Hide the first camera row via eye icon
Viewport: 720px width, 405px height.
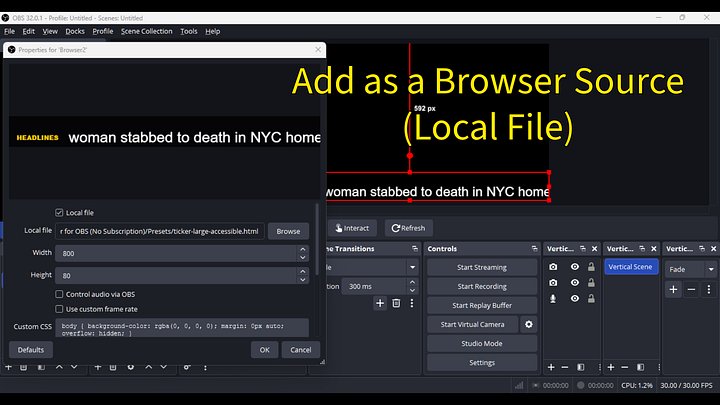574,267
